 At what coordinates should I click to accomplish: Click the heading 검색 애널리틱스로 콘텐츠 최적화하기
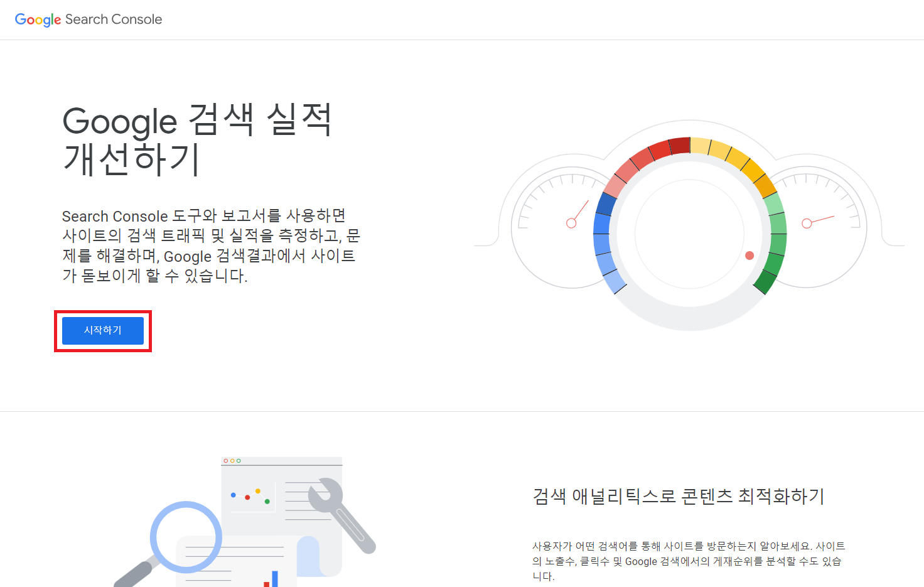coord(678,496)
